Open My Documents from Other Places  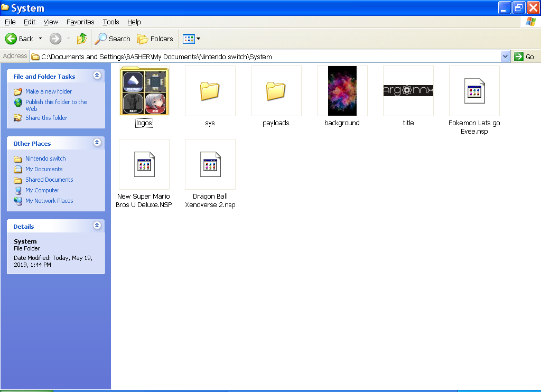click(x=44, y=169)
